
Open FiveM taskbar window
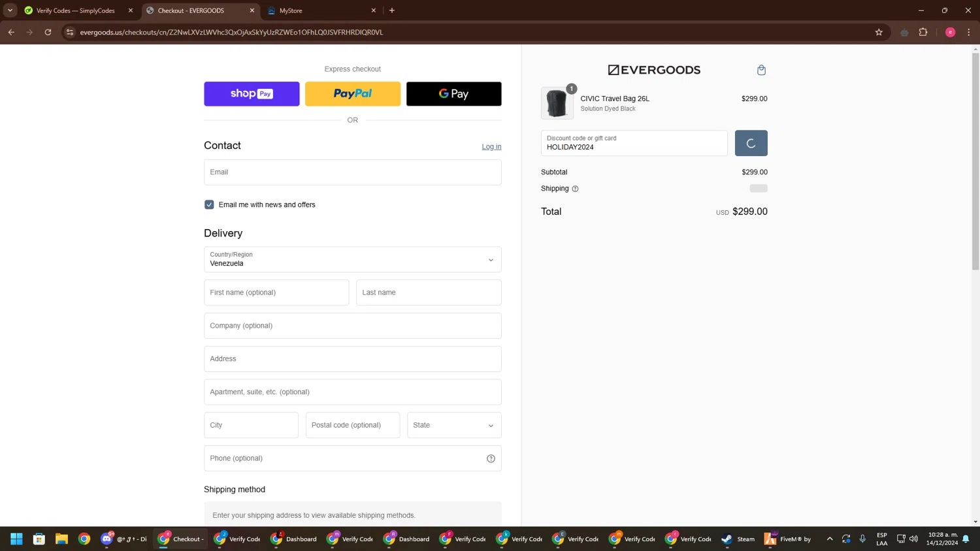click(x=788, y=539)
